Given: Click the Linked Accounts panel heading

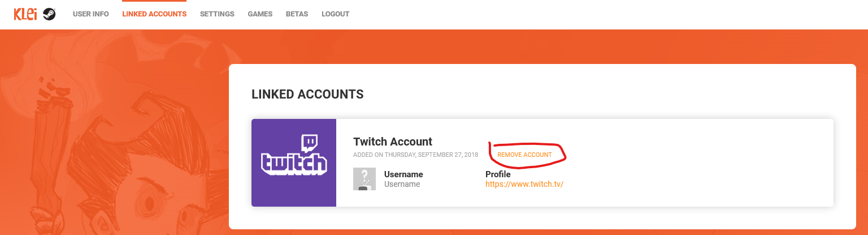Looking at the screenshot, I should pos(307,95).
